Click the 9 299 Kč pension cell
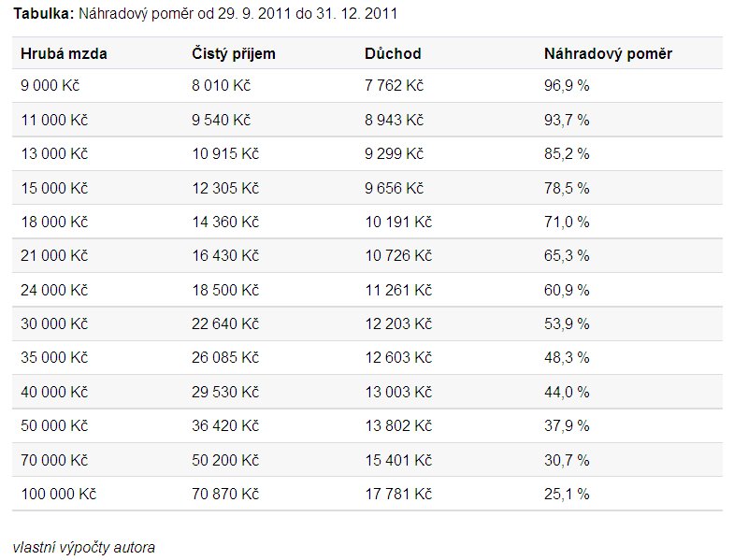734x560 pixels. click(394, 153)
